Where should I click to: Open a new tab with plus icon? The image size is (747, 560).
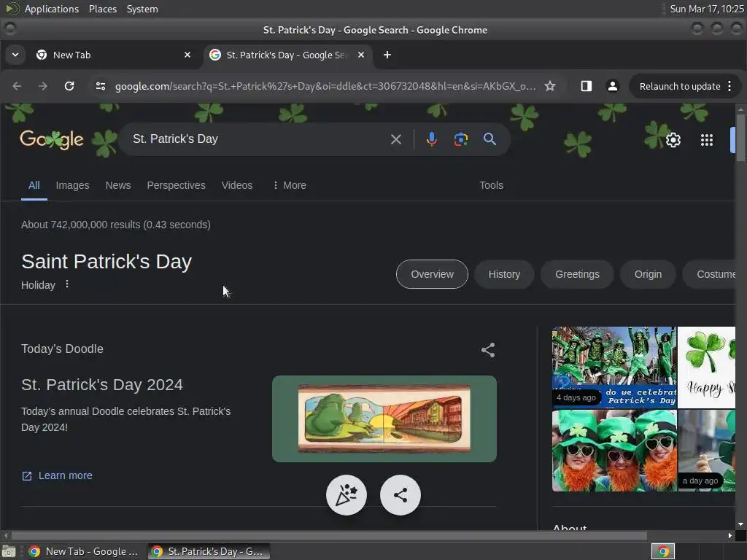pos(387,55)
